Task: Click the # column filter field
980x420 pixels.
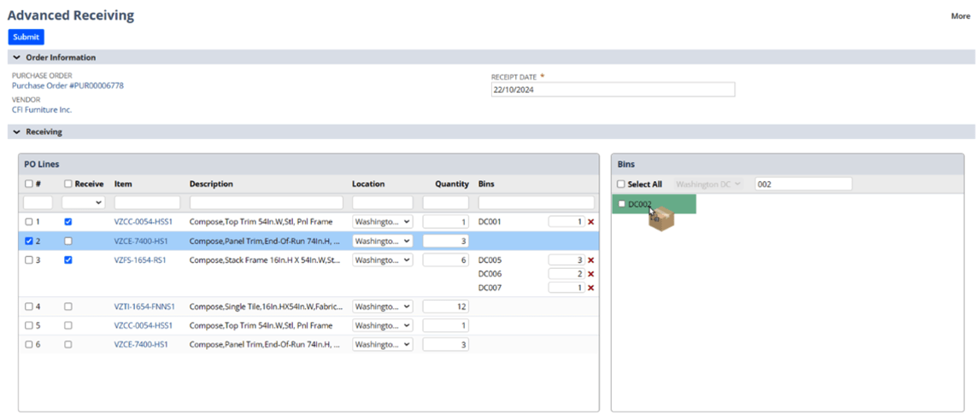Action: tap(38, 203)
